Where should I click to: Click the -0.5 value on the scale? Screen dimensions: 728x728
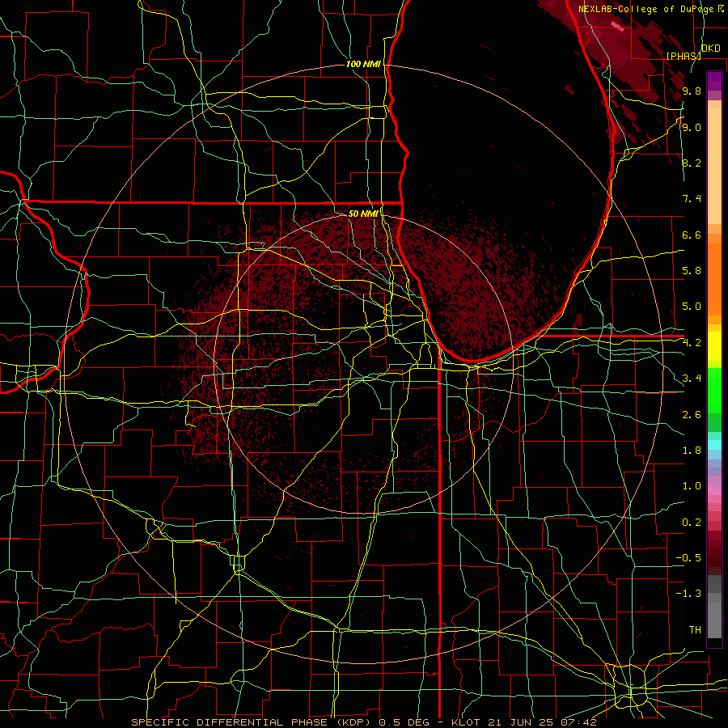coord(688,558)
